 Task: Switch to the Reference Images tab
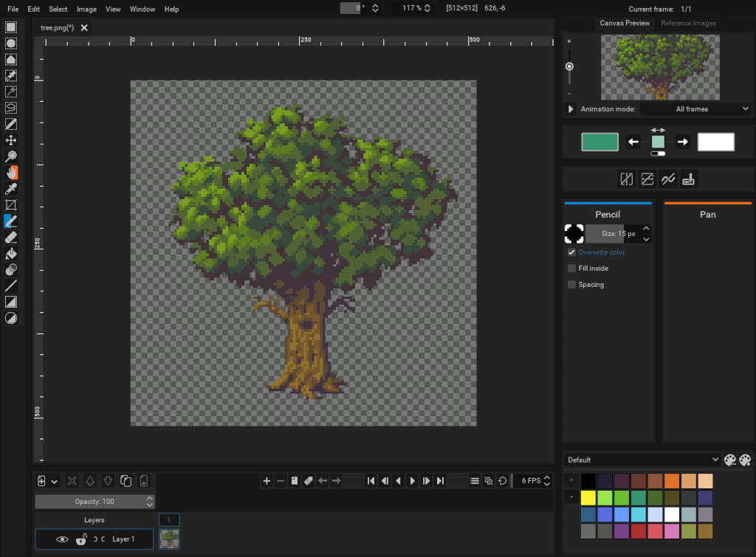pos(688,23)
